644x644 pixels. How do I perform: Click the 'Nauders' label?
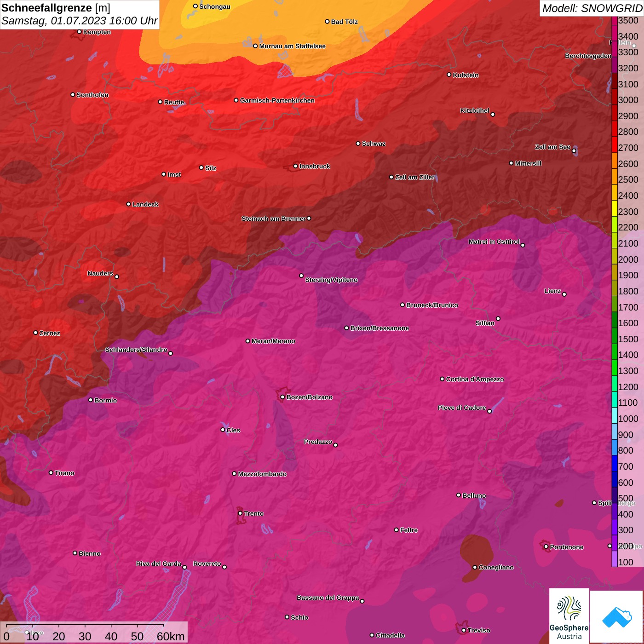100,273
